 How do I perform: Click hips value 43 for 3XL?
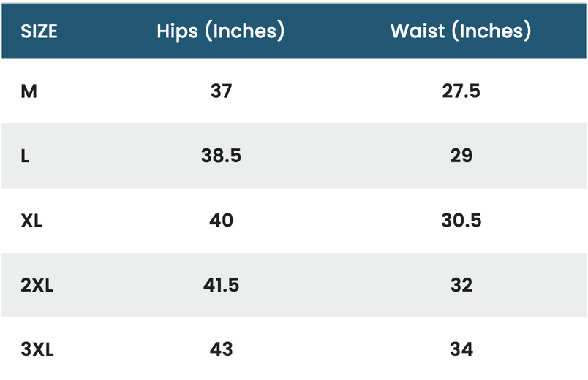pos(222,349)
